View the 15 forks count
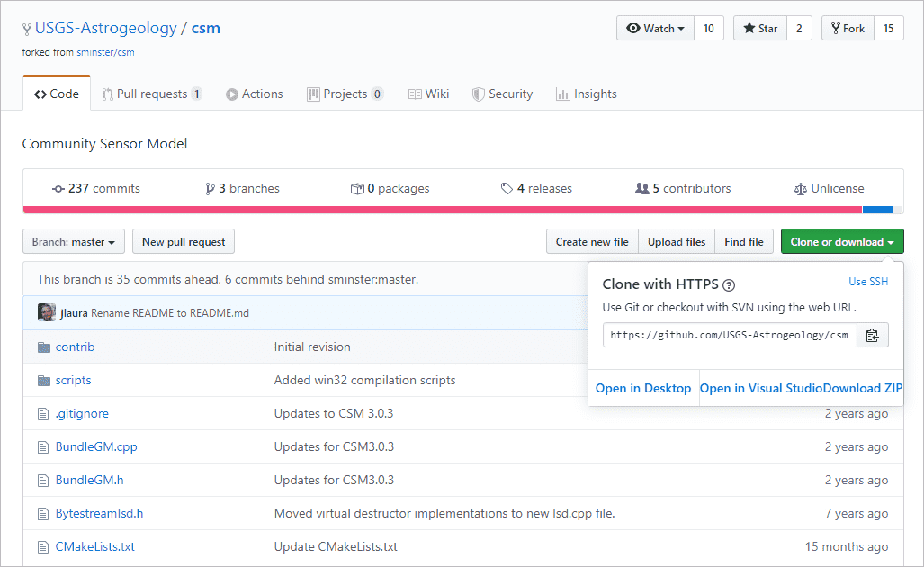The width and height of the screenshot is (924, 567). pos(889,28)
